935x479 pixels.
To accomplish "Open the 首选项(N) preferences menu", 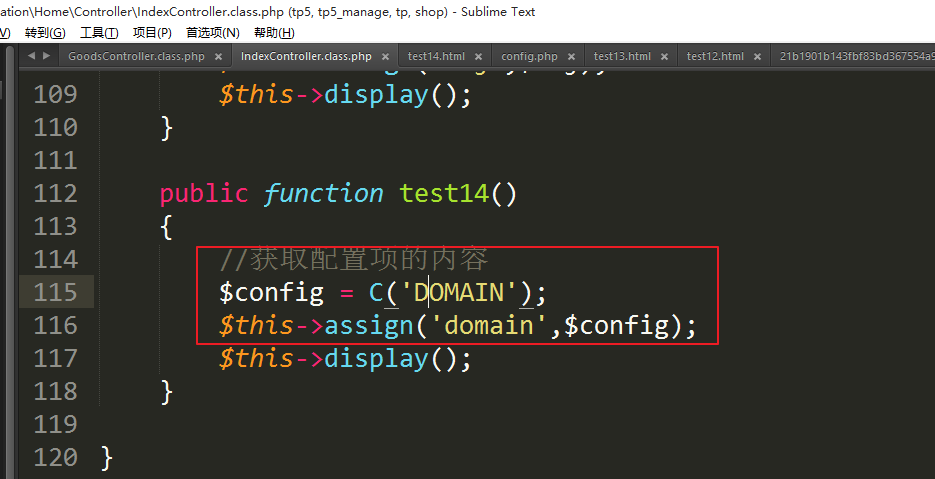I will pyautogui.click(x=212, y=33).
